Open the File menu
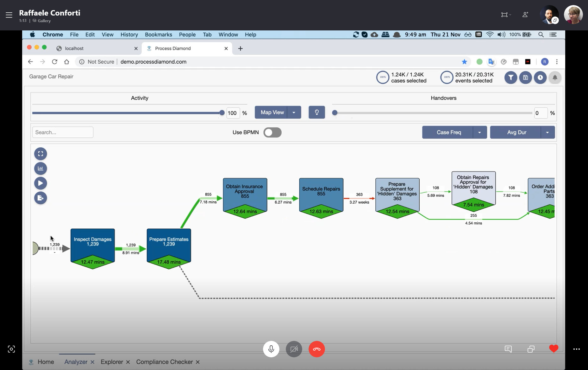The height and width of the screenshot is (370, 588). point(74,35)
